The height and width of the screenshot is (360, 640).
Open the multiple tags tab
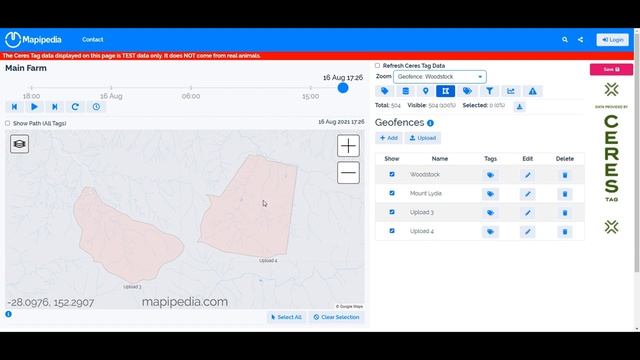[467, 91]
